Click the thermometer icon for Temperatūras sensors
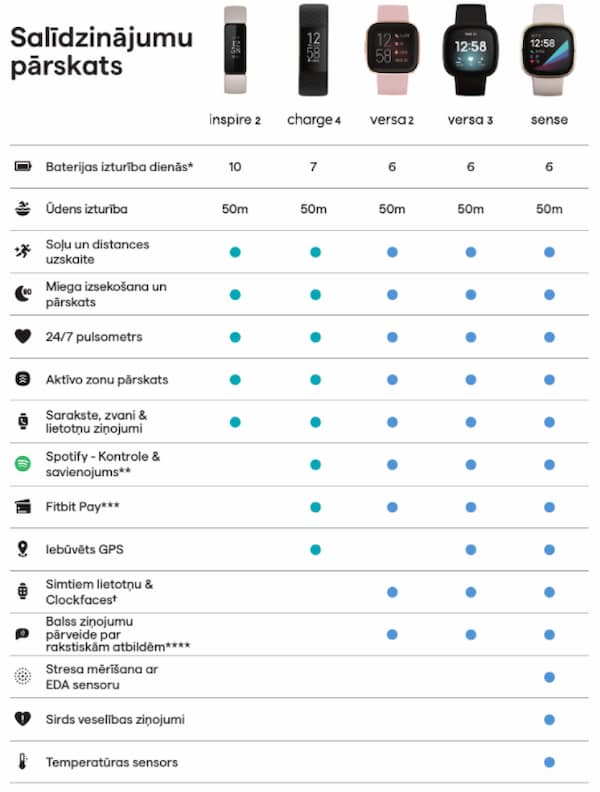Image resolution: width=600 pixels, height=792 pixels. pos(22,762)
